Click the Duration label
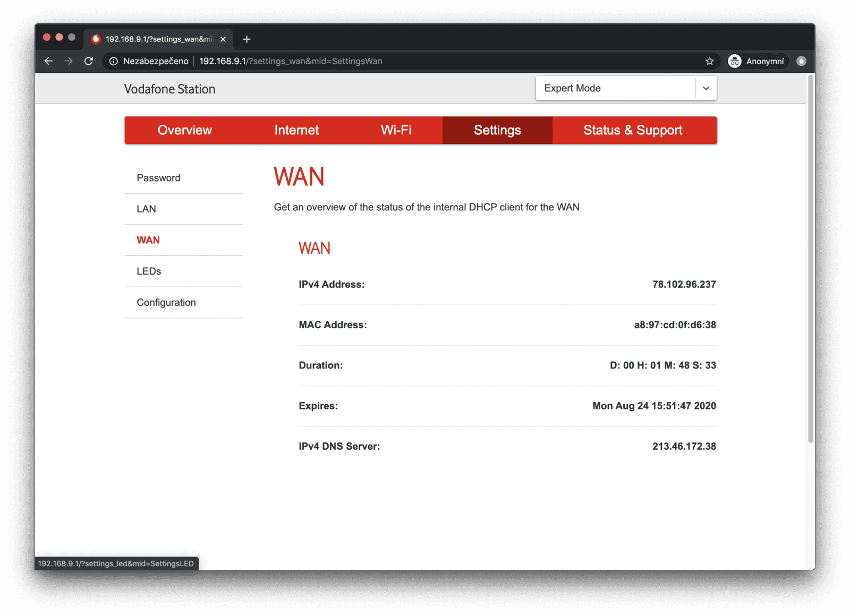Screen dimensions: 850x616 point(321,365)
